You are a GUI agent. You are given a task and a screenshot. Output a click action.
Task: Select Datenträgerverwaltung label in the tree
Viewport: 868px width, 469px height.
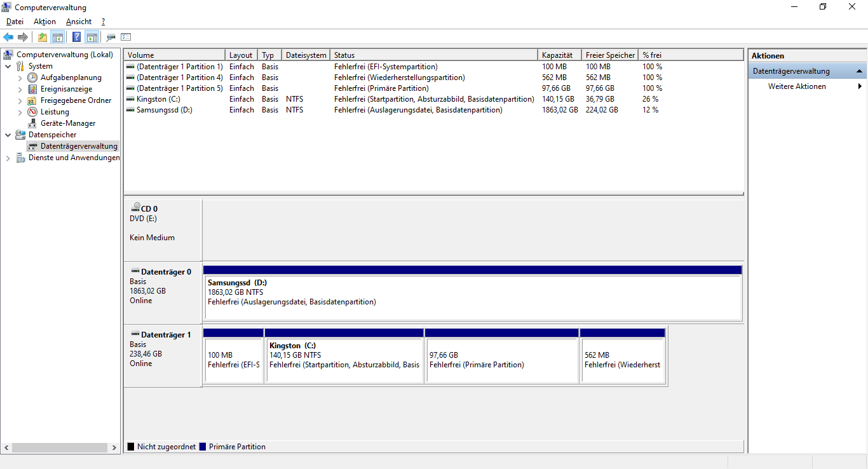(79, 146)
